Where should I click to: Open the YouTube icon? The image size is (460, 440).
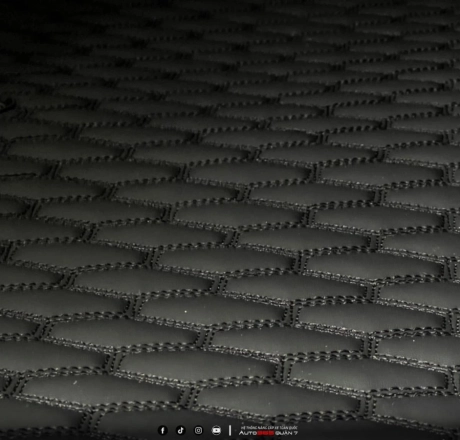[x=216, y=430]
